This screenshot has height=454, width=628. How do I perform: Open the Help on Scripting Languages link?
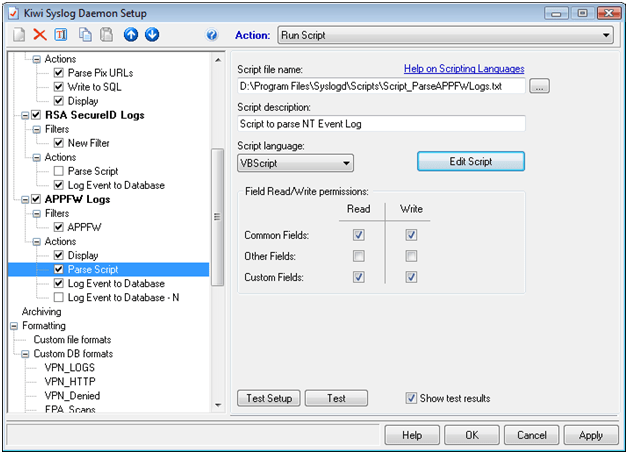pyautogui.click(x=463, y=69)
